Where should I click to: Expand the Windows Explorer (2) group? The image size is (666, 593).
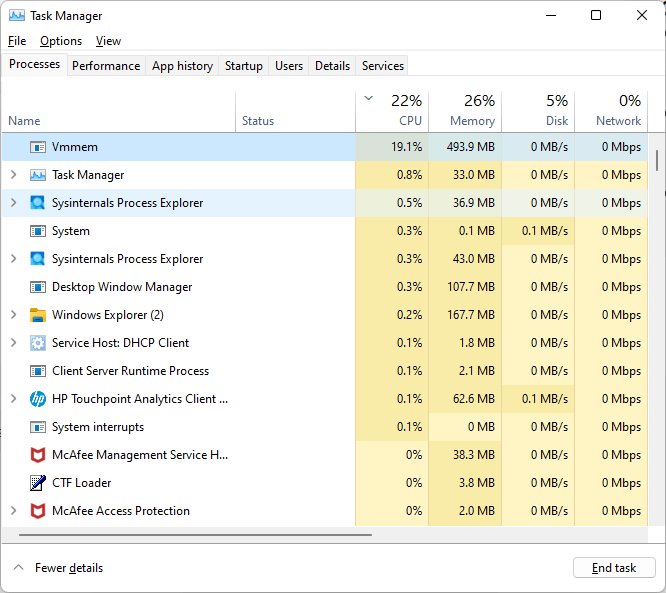(x=14, y=315)
